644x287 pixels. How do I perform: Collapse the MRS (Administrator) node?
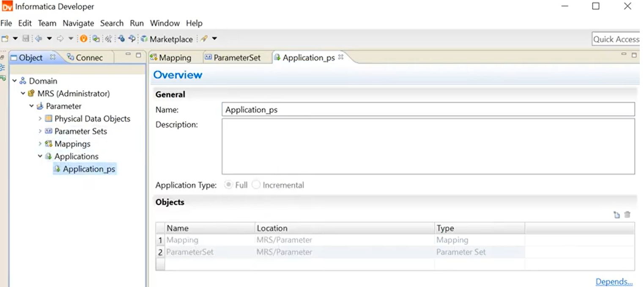tap(23, 94)
